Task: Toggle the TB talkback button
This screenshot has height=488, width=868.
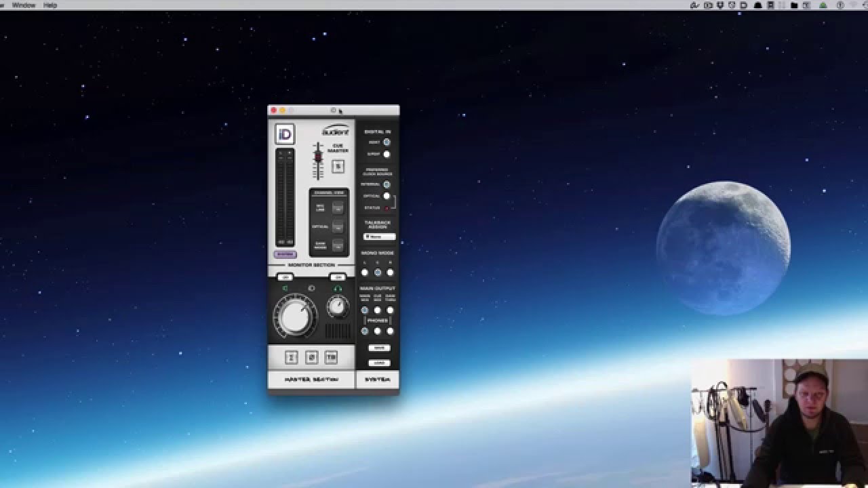Action: (x=331, y=357)
